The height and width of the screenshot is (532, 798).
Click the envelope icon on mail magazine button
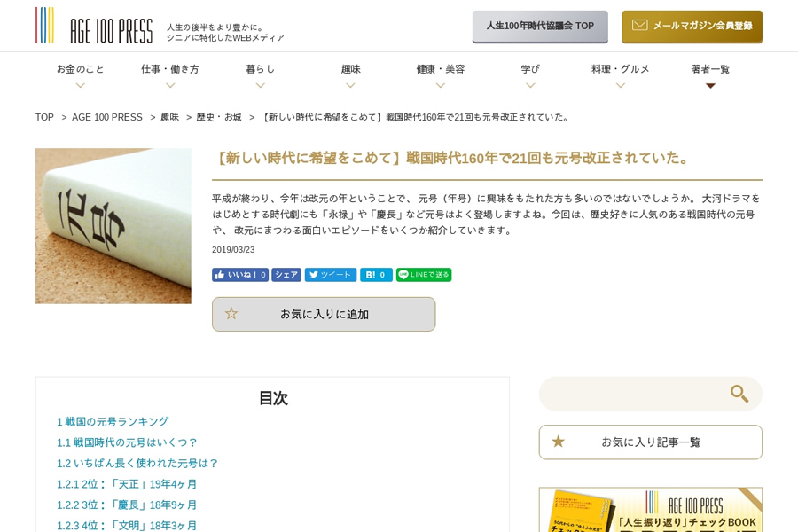pyautogui.click(x=639, y=25)
